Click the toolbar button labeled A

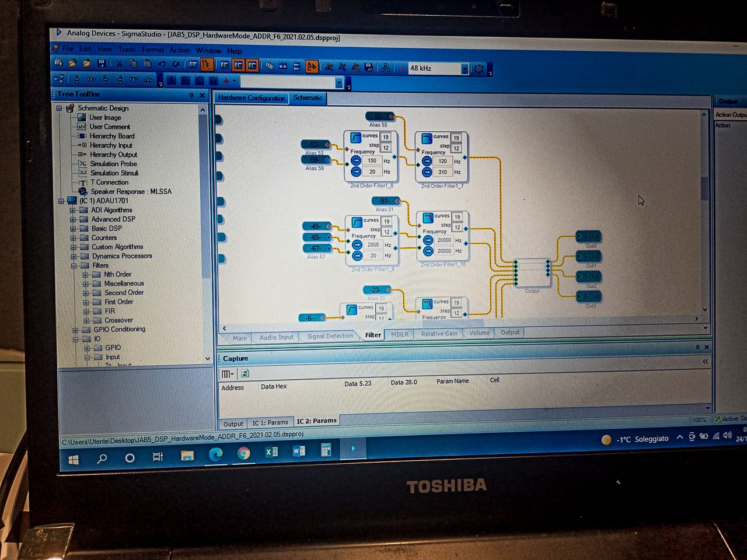172,80
